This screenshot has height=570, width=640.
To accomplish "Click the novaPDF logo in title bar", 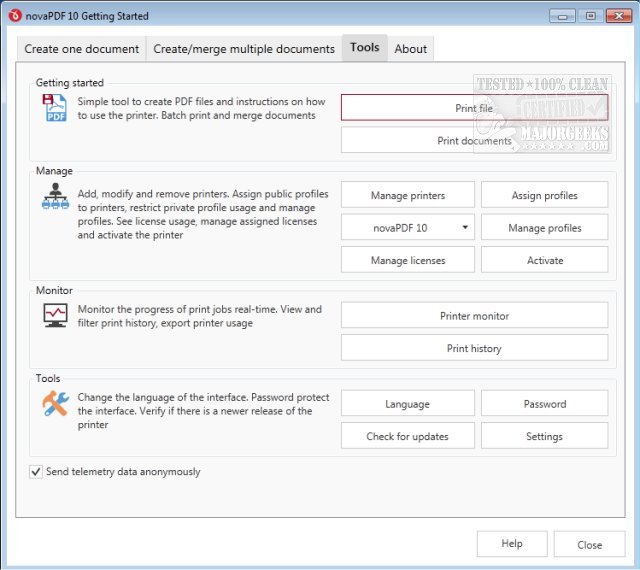I will pyautogui.click(x=14, y=15).
